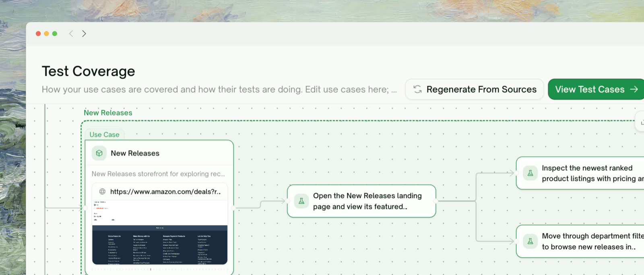Open View Test Cases

(x=596, y=89)
